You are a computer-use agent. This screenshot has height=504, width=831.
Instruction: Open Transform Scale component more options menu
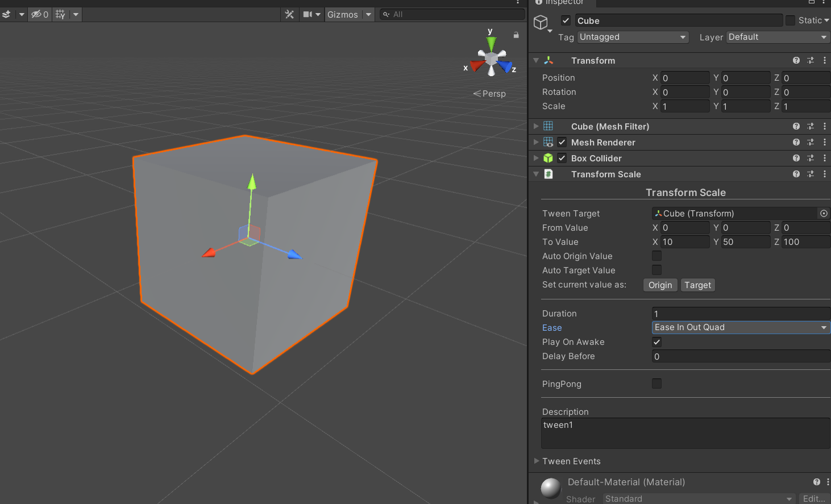(x=825, y=174)
